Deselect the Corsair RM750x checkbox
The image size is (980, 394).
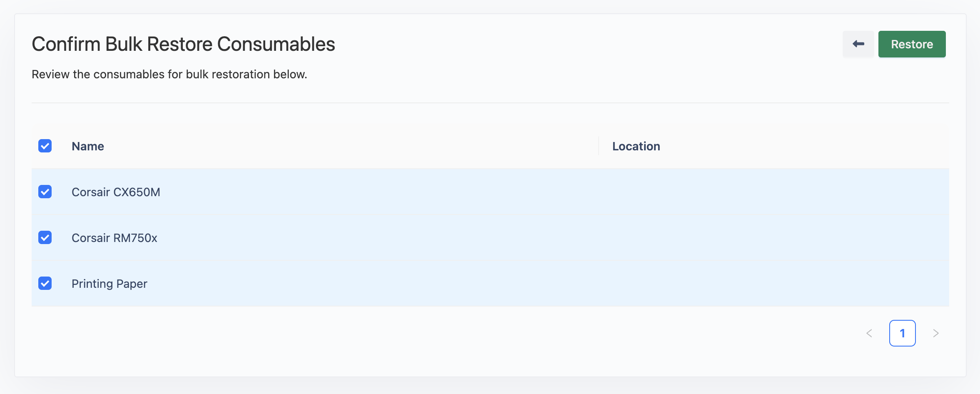45,237
